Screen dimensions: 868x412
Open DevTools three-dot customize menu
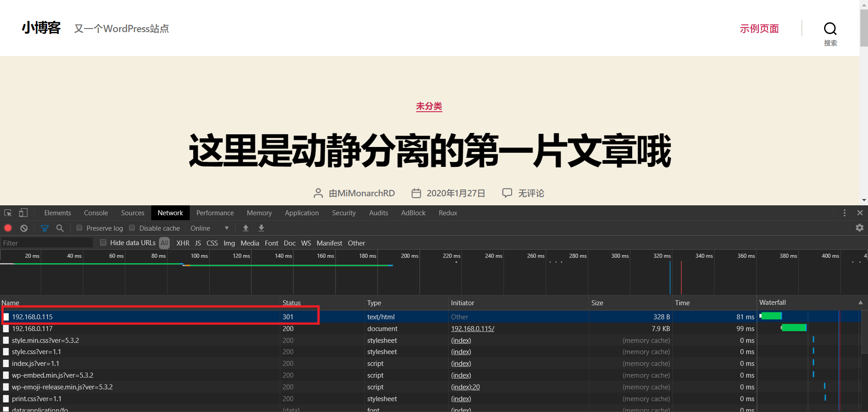pos(844,213)
